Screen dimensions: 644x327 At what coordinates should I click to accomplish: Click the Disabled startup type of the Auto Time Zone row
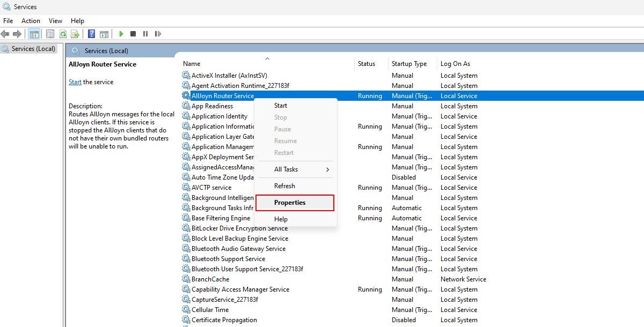(404, 177)
